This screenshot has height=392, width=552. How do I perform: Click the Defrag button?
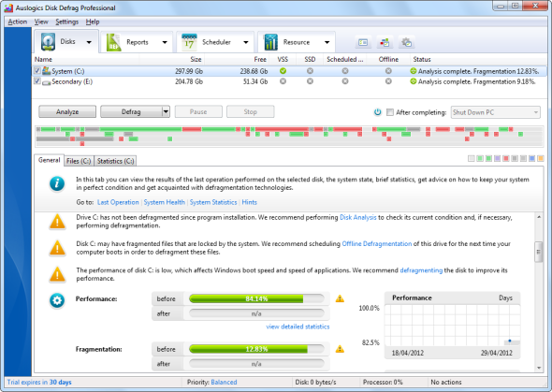pos(131,112)
